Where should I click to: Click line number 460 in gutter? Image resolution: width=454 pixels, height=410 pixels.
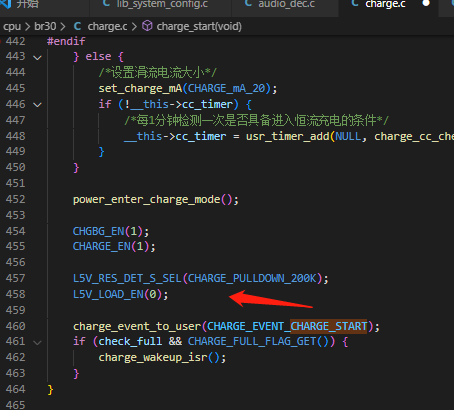[15, 326]
